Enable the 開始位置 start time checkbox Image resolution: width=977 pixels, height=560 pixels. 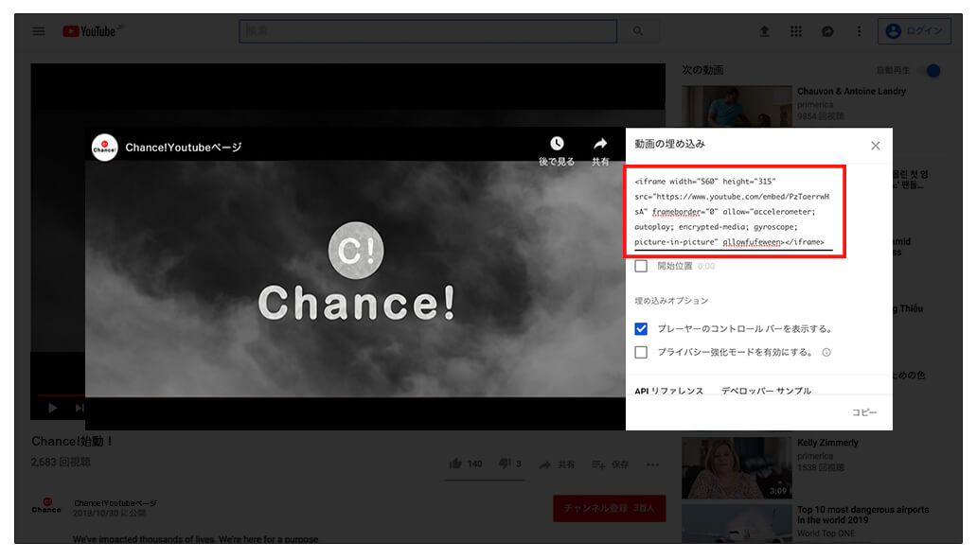point(640,268)
